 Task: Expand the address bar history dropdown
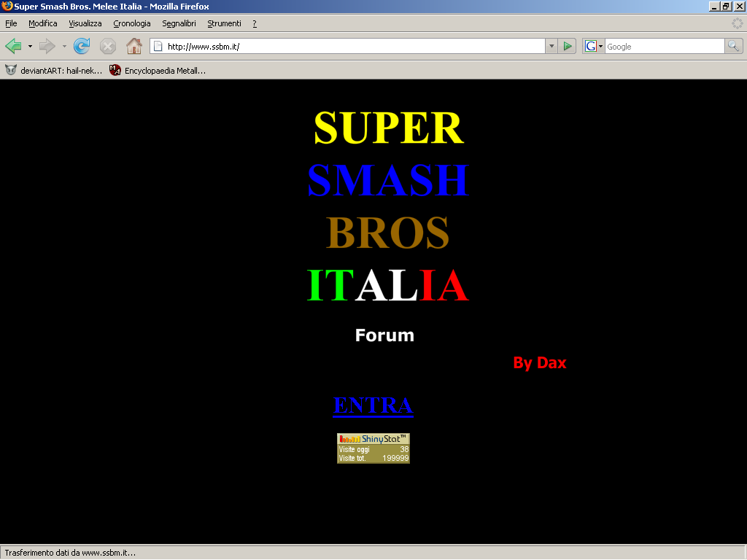click(x=551, y=46)
